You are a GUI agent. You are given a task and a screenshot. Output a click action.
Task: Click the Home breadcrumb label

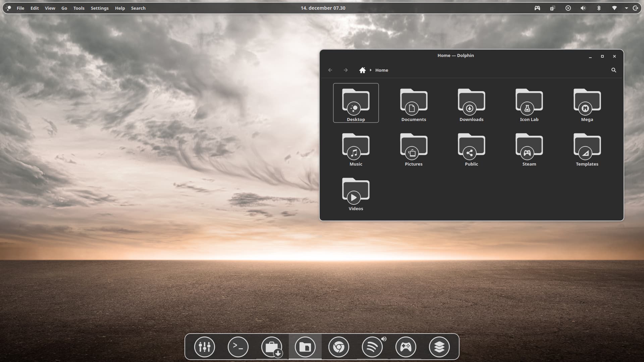tap(382, 70)
